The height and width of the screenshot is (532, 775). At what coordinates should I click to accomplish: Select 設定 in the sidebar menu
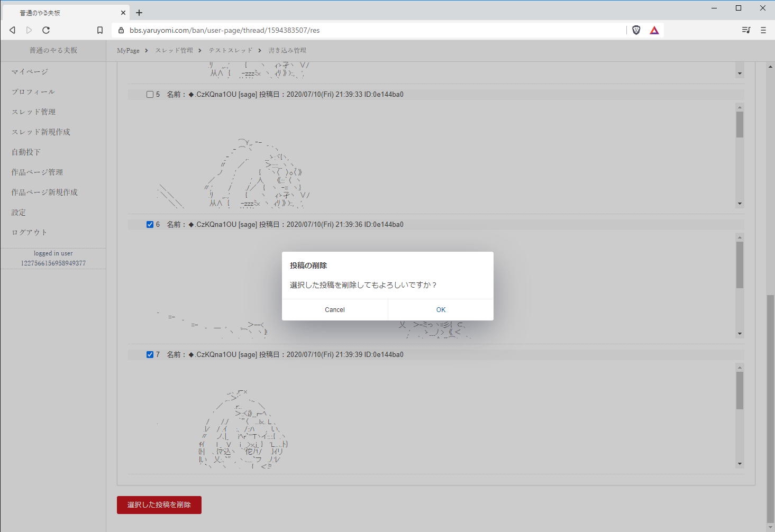(18, 212)
